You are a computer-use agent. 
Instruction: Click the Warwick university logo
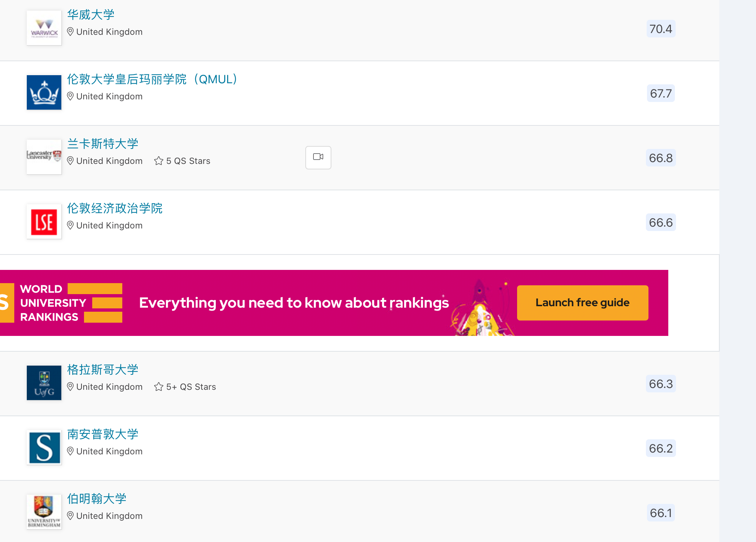(x=44, y=28)
